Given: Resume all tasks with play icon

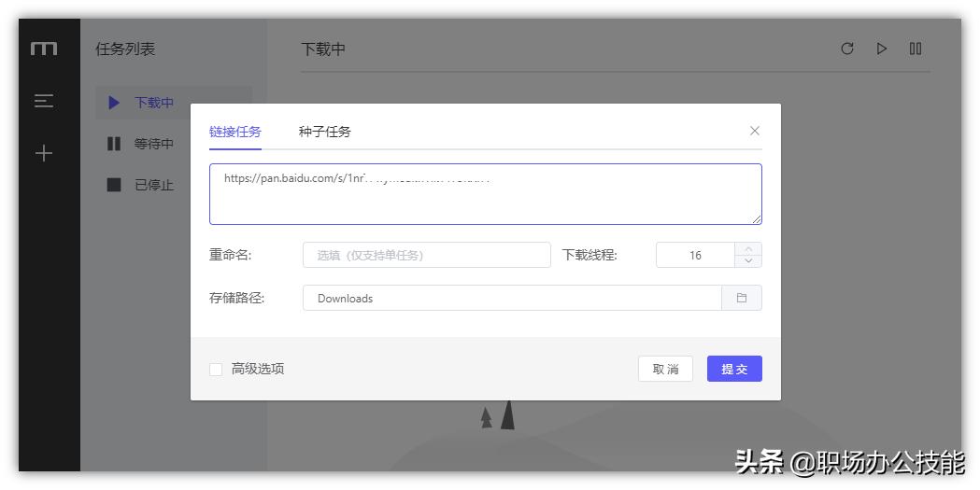Looking at the screenshot, I should point(882,49).
